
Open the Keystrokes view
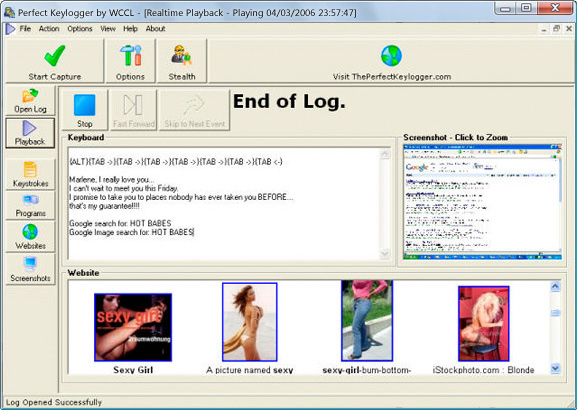30,174
